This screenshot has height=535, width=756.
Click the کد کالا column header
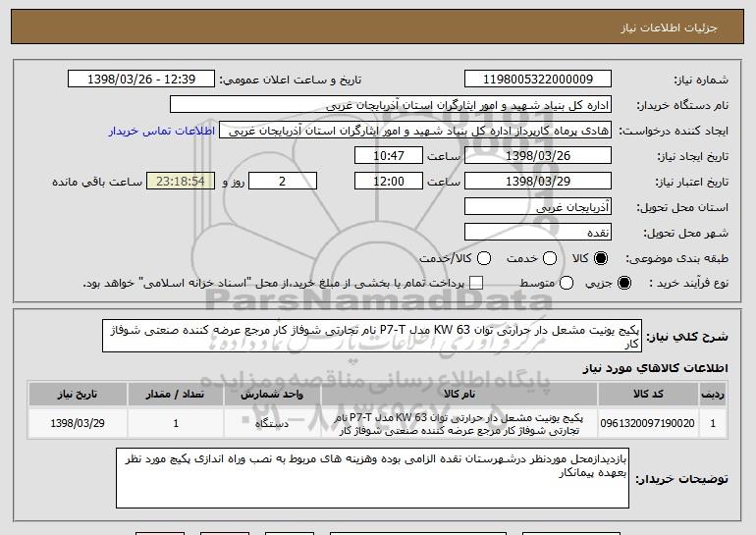point(648,395)
